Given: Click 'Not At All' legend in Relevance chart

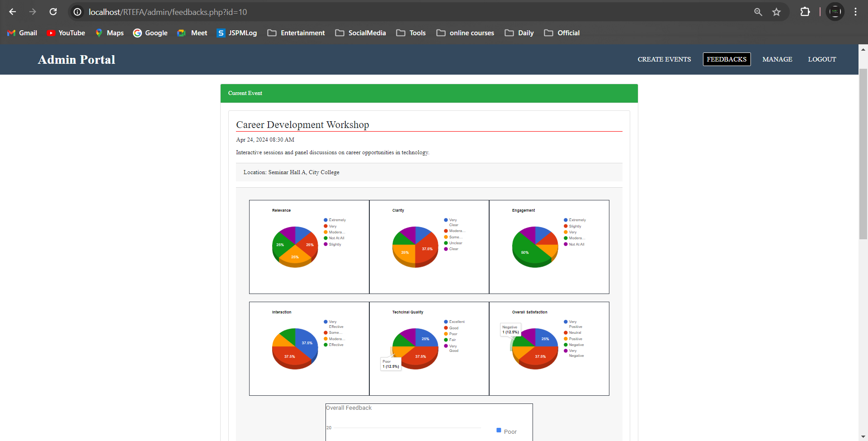Looking at the screenshot, I should click(334, 238).
